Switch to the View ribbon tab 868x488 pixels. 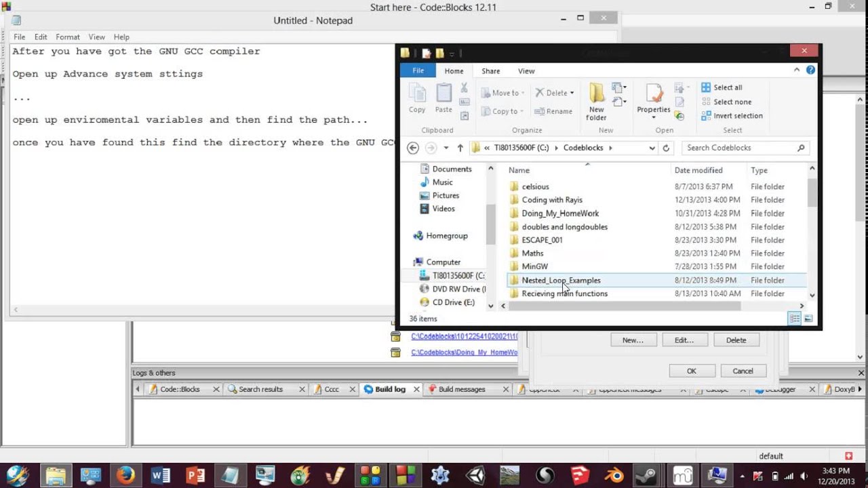point(526,70)
